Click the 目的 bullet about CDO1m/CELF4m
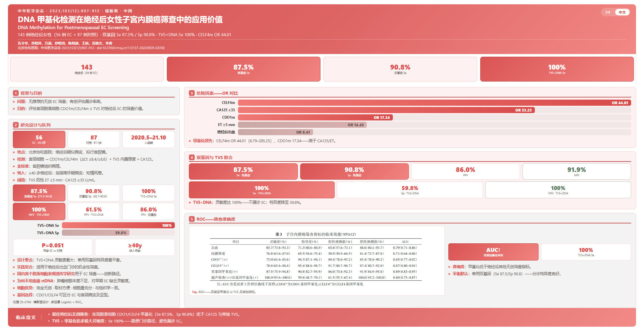Image resolution: width=644 pixels, height=331 pixels. [x=80, y=108]
